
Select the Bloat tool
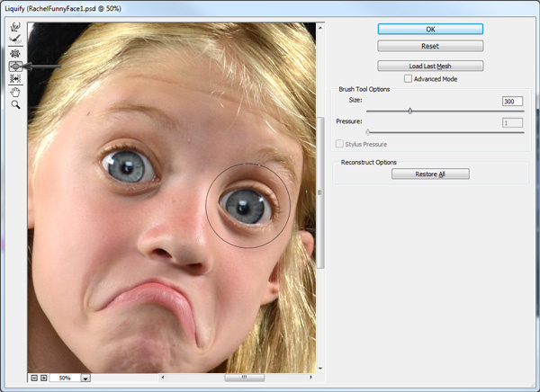click(x=15, y=66)
